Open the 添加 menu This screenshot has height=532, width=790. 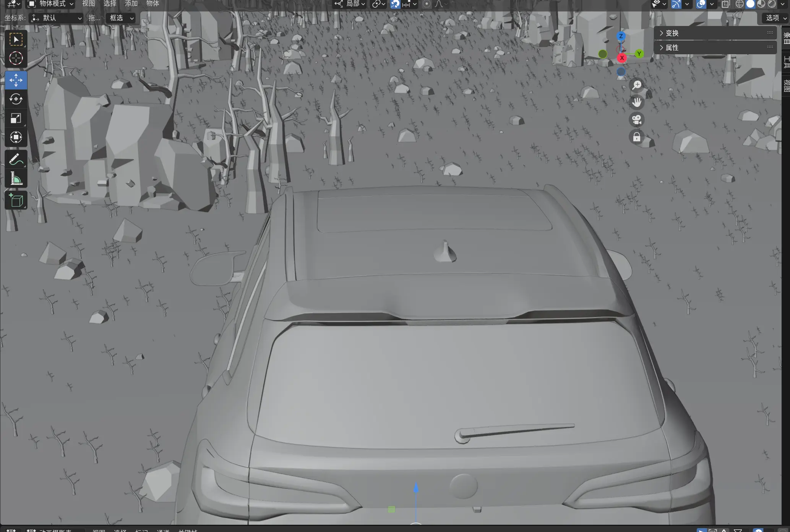(x=131, y=4)
